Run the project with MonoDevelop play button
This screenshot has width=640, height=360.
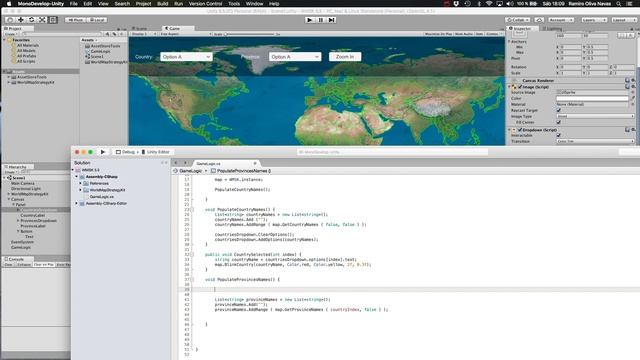pos(103,152)
